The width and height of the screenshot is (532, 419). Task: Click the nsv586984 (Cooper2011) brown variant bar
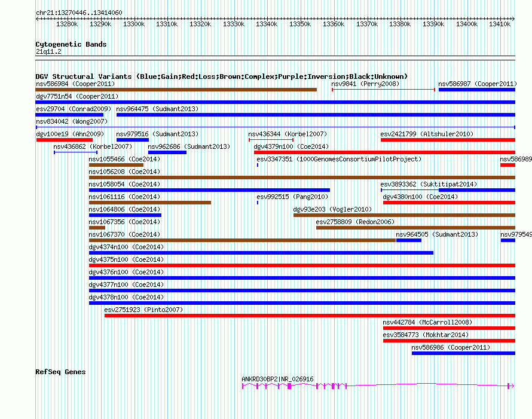pos(176,90)
